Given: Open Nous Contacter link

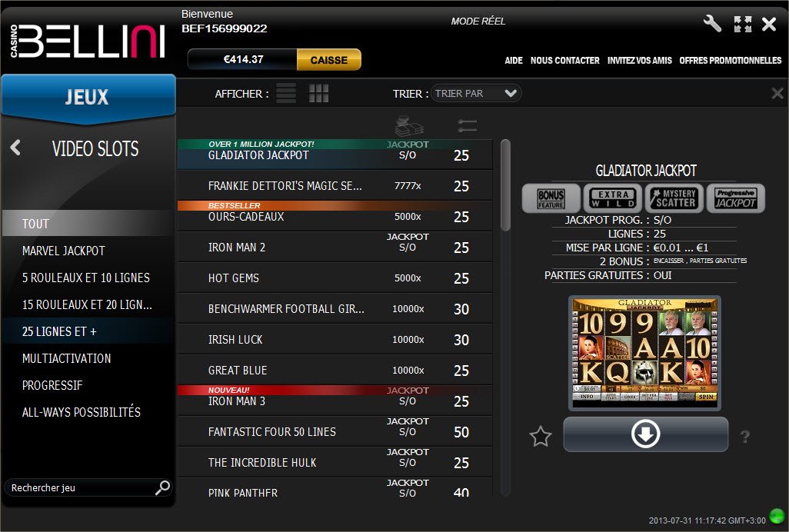Looking at the screenshot, I should tap(564, 60).
